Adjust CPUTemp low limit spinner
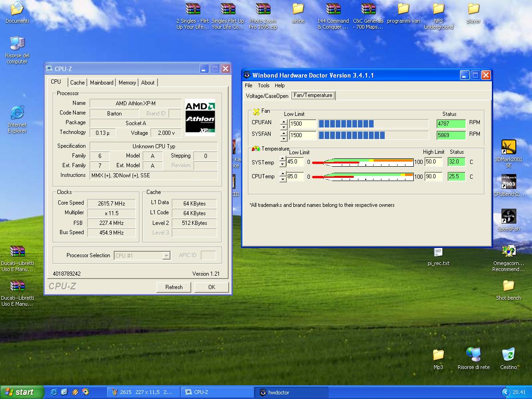Screen dimensions: 532x399 (282, 176)
